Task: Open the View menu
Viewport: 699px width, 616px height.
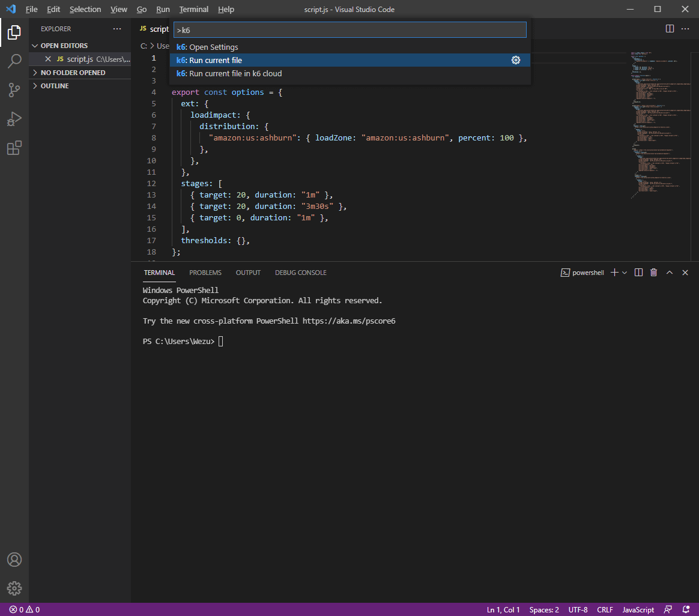Action: (118, 10)
